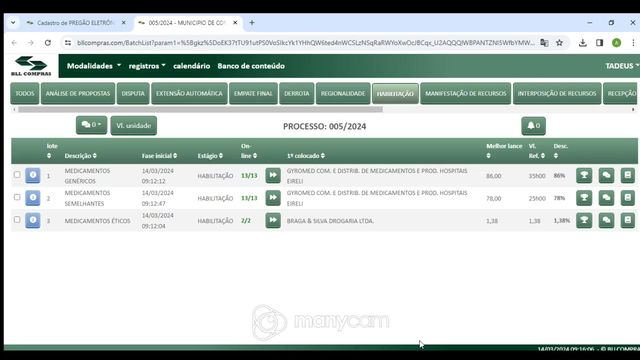Select the Medicamentos Semelhantes checkbox
The height and width of the screenshot is (360, 640).
click(x=17, y=197)
